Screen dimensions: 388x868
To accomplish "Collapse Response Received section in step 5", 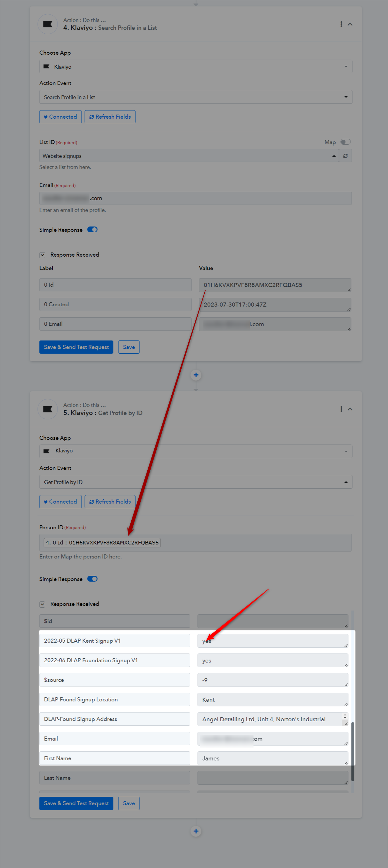I will tap(42, 604).
